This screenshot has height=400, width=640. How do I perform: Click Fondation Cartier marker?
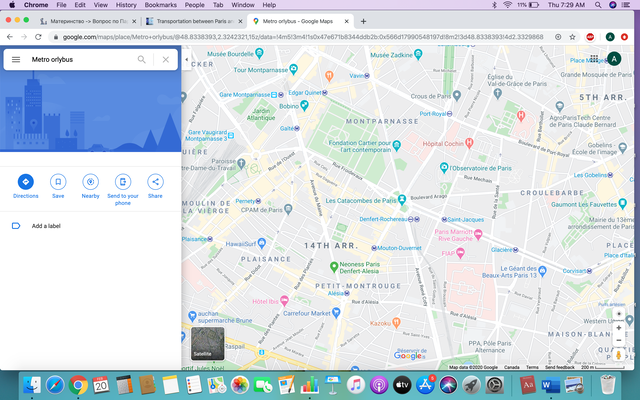click(396, 145)
